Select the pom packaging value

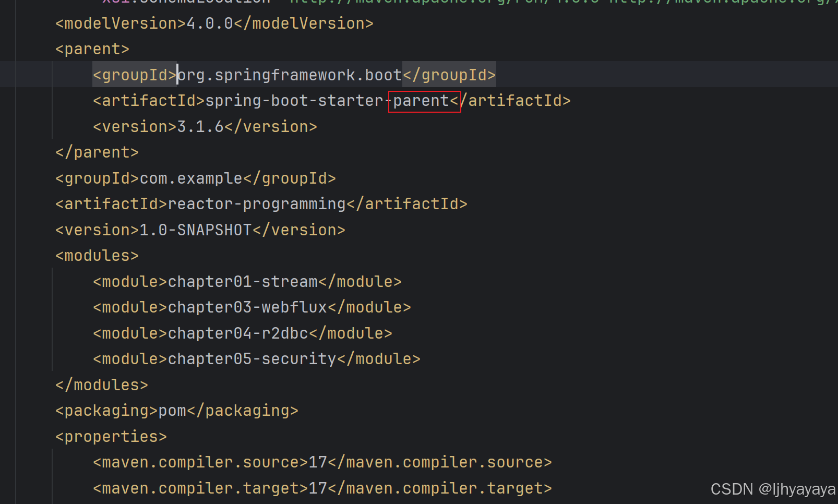(172, 410)
